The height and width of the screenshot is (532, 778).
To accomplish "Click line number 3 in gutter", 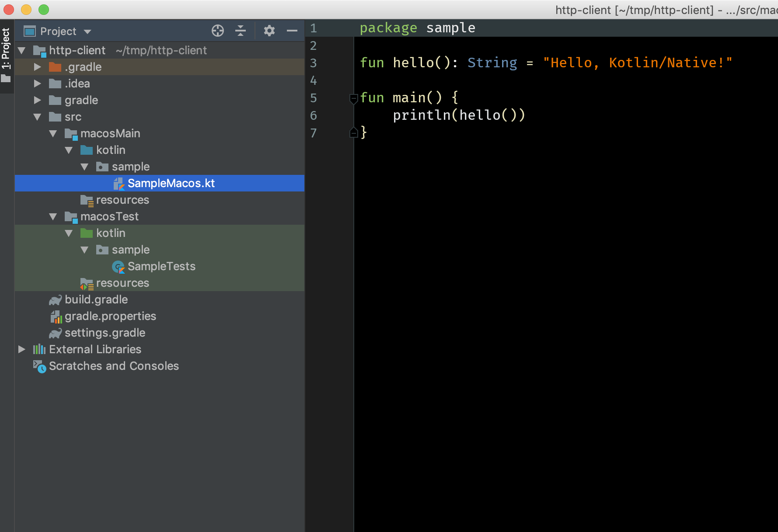I will [x=313, y=63].
